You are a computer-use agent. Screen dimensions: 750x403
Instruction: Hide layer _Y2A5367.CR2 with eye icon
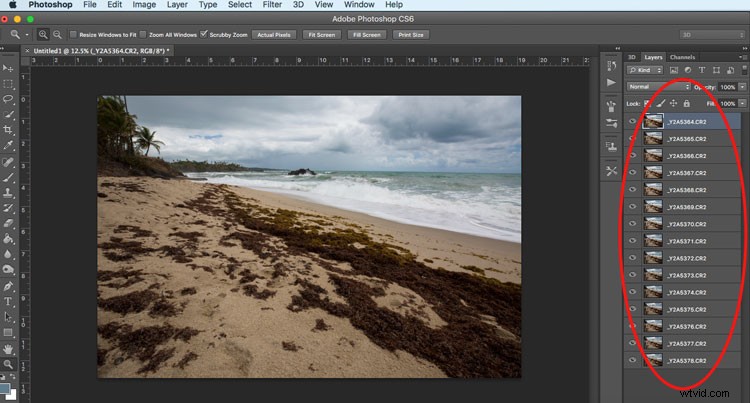click(632, 173)
